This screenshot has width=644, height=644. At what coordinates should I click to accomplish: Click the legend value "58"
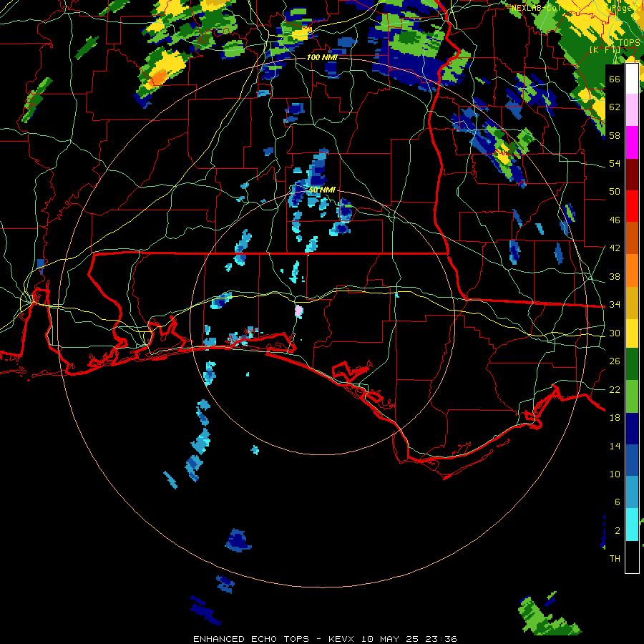coord(615,135)
